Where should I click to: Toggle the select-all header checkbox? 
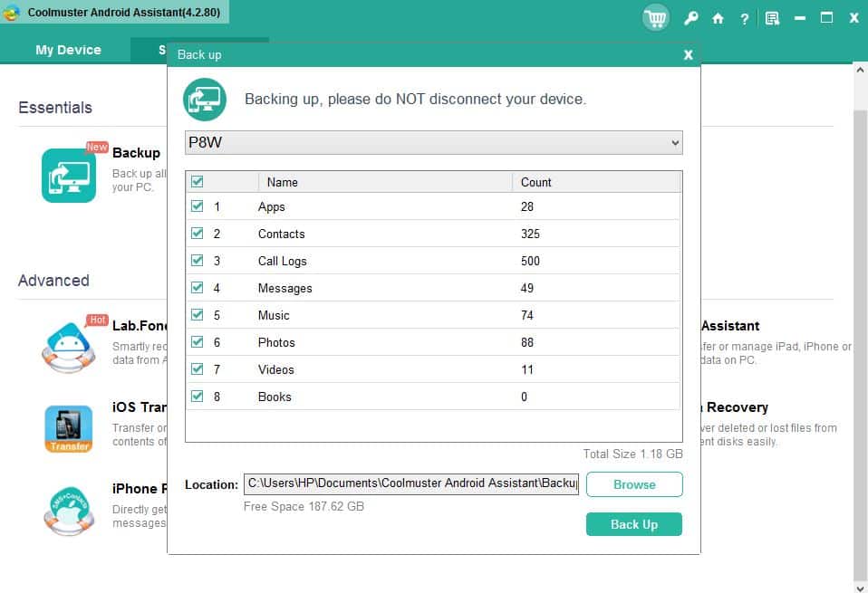198,182
